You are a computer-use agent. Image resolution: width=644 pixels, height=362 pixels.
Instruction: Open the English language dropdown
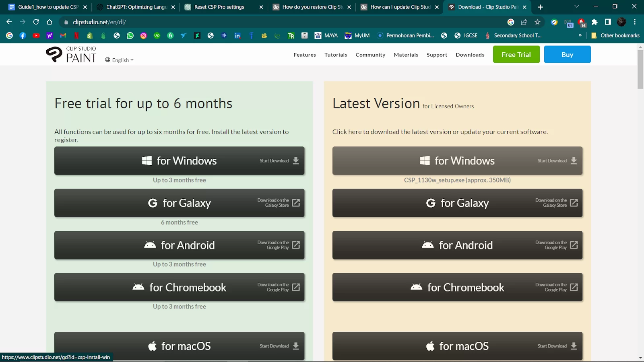(x=119, y=60)
